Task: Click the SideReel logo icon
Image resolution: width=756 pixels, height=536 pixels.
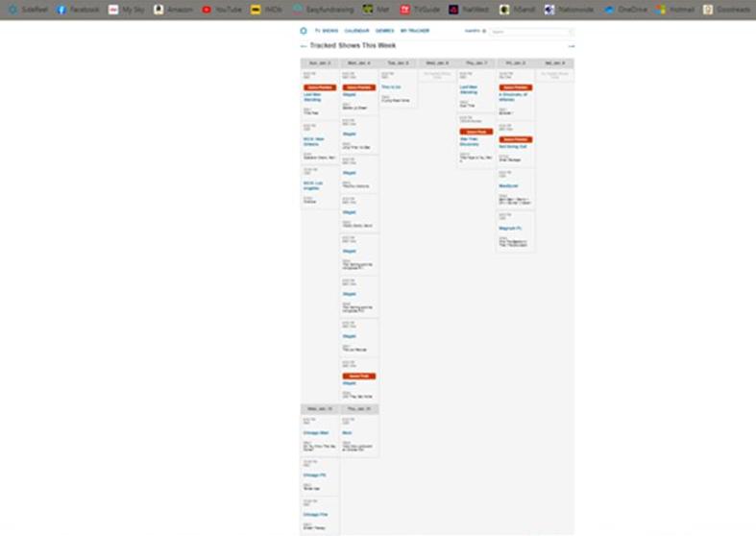Action: tap(305, 31)
